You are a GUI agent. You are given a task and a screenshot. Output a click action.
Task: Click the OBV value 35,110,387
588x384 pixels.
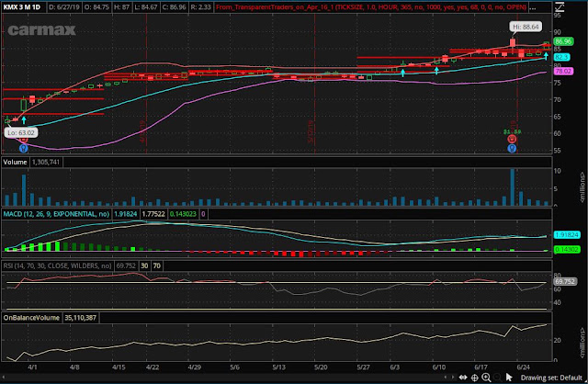[x=80, y=318]
